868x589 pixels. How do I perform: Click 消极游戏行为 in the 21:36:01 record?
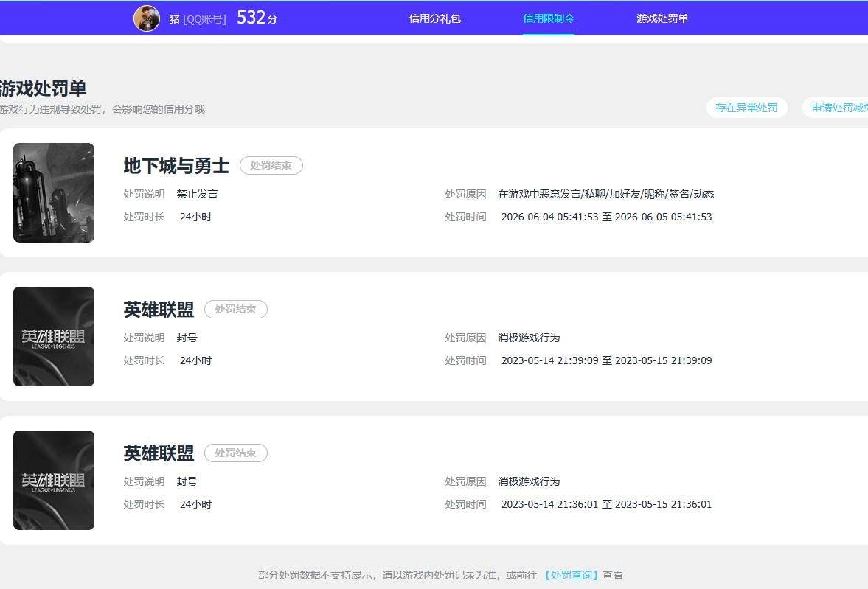point(529,482)
